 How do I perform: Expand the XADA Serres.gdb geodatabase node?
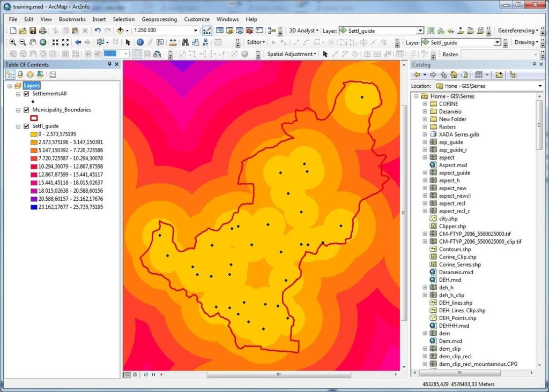coord(425,134)
